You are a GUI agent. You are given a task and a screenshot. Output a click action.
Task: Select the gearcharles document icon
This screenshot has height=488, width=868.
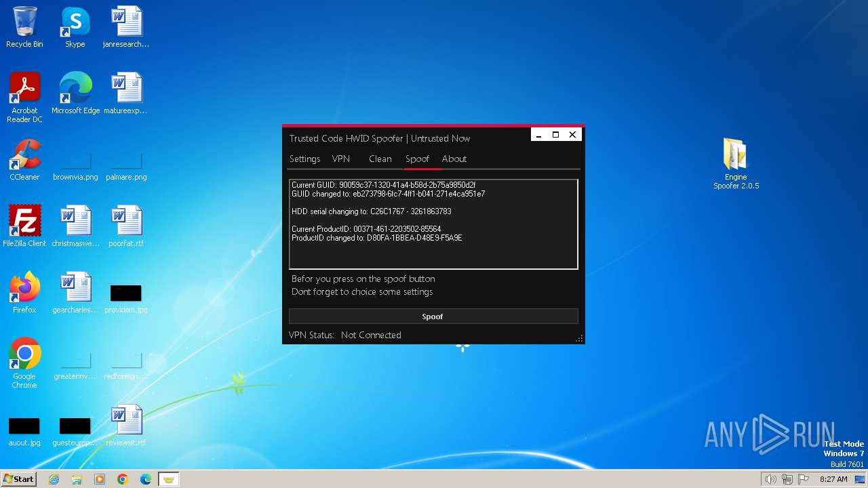75,293
